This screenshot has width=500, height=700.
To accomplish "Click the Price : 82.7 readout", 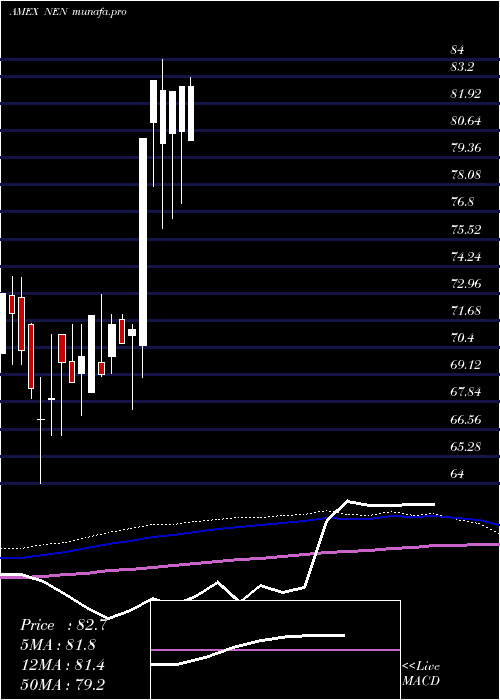I will click(63, 625).
